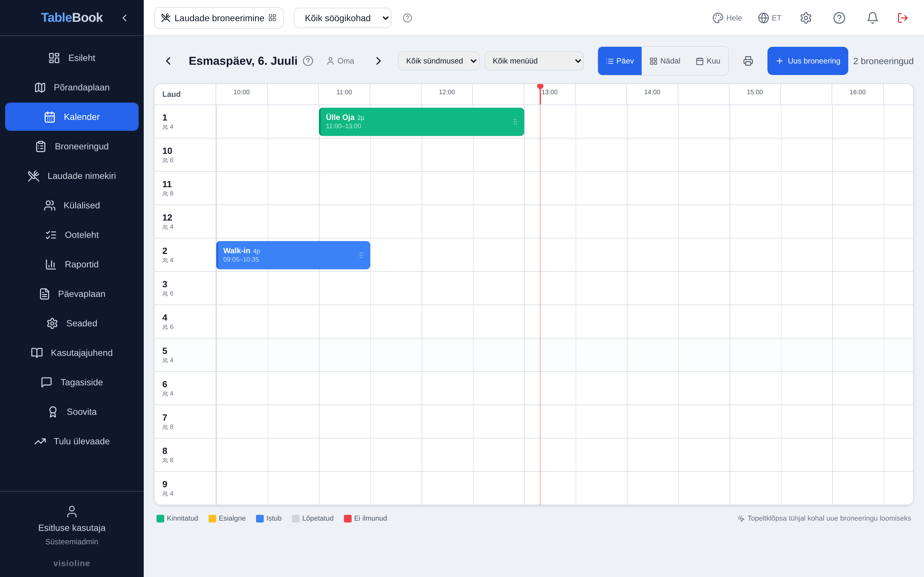The image size is (924, 577).
Task: Go to next day arrow
Action: tap(378, 61)
